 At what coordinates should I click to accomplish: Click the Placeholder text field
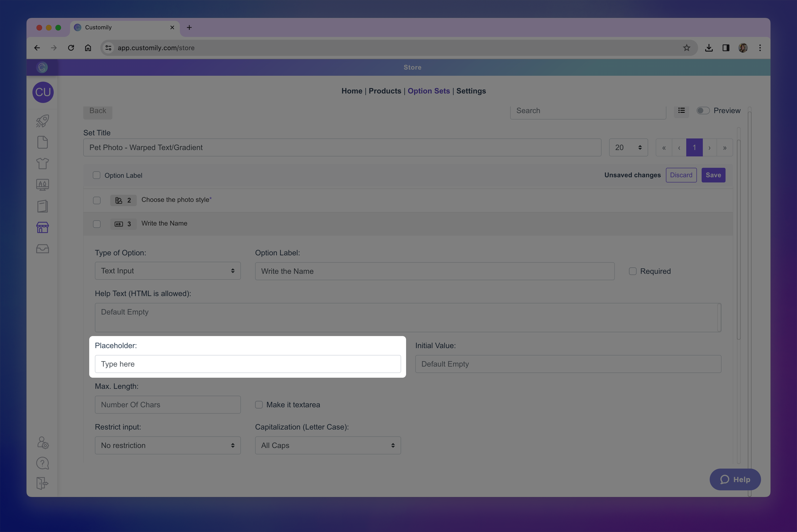tap(248, 364)
